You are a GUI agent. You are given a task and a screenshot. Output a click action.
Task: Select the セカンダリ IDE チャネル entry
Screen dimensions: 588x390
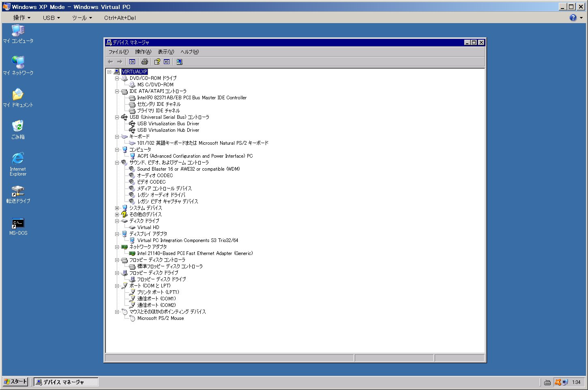(159, 104)
